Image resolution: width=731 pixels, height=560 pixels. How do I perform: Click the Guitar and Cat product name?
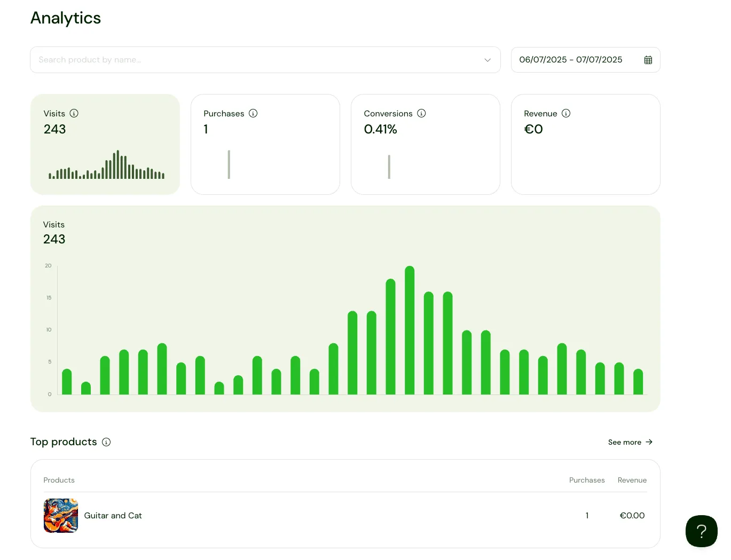coord(113,516)
